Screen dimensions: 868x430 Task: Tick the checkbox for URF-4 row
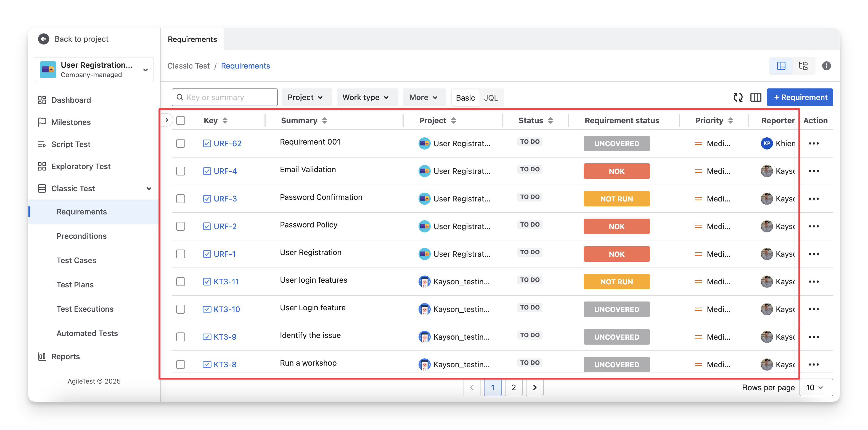[x=181, y=171]
